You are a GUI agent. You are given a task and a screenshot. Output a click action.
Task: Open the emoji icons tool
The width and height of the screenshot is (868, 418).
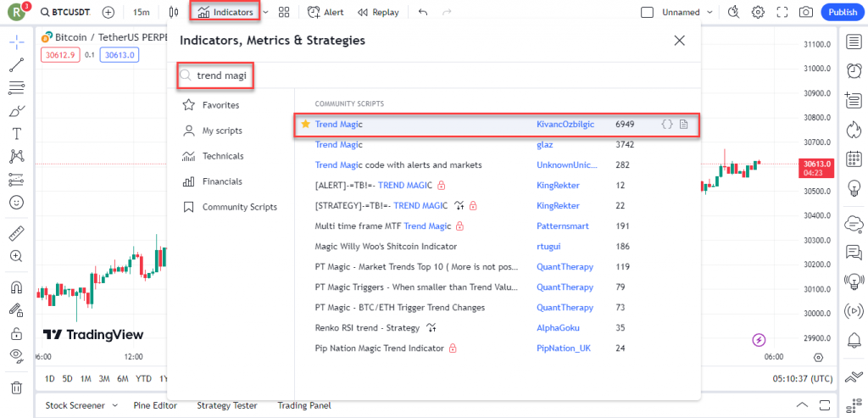17,203
